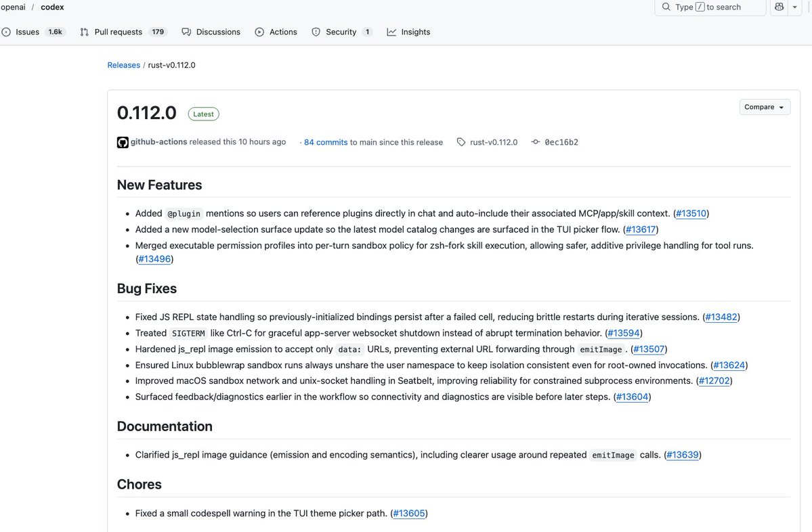The width and height of the screenshot is (812, 532).
Task: Open the Compare dropdown
Action: [765, 107]
